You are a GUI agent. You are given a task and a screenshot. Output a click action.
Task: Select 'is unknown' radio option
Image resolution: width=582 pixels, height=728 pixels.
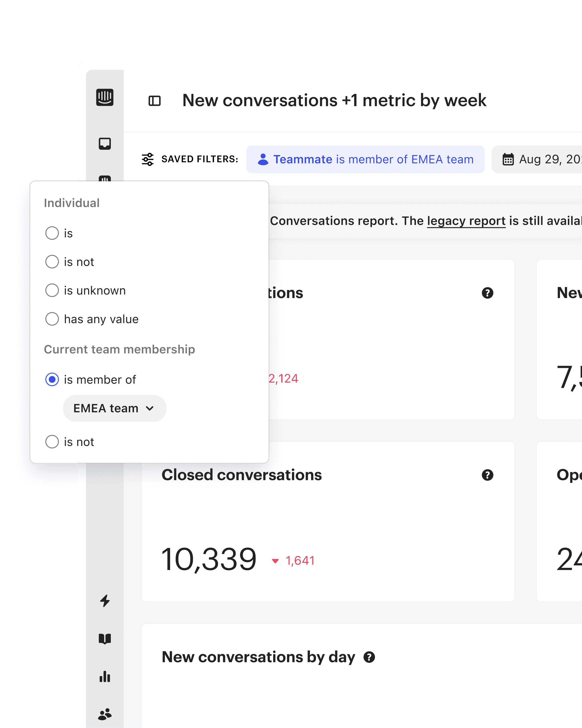(52, 290)
